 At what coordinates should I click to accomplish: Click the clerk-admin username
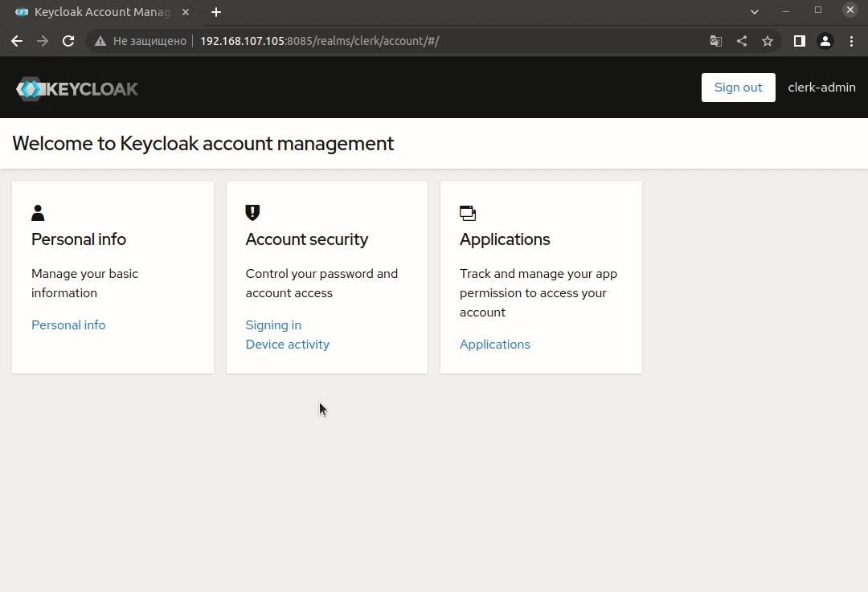tap(822, 88)
